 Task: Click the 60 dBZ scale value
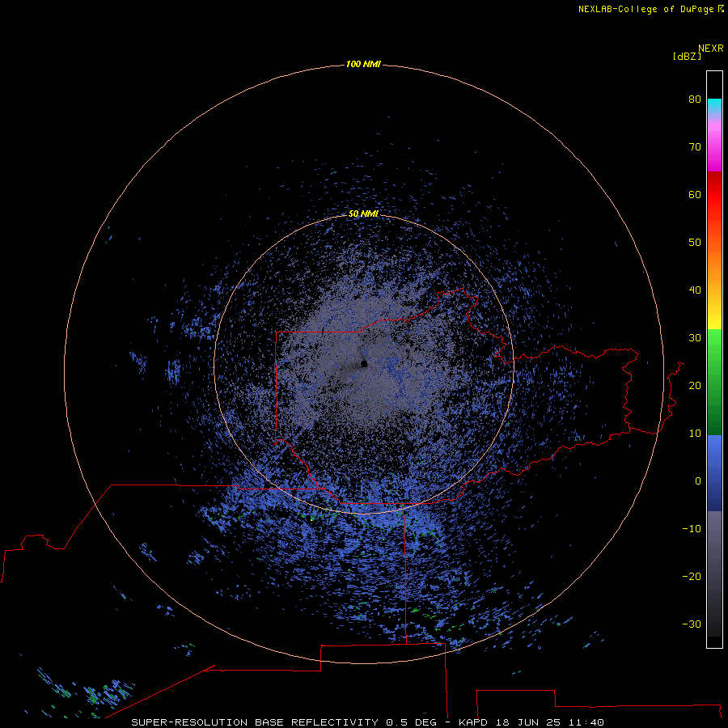click(695, 194)
